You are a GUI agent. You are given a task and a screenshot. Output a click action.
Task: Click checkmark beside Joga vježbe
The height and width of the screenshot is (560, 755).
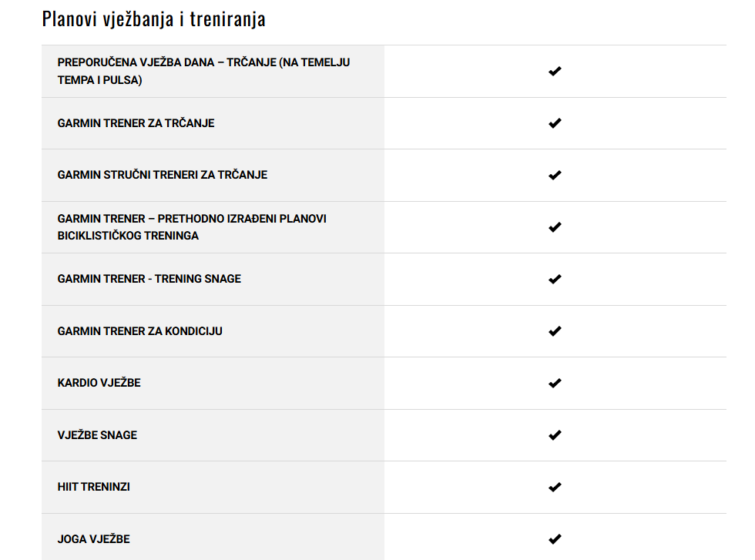[x=555, y=539]
